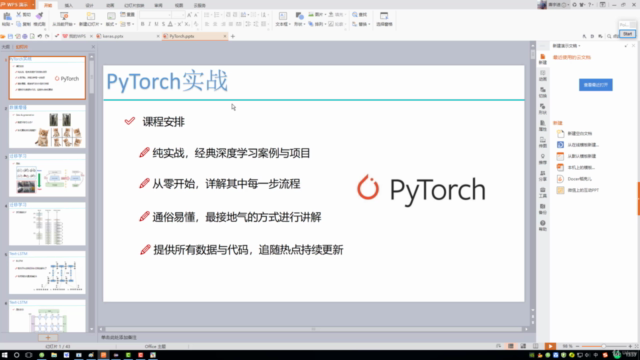Image resolution: width=640 pixels, height=360 pixels.
Task: Open the Selection Pane button
Action: (x=384, y=19)
